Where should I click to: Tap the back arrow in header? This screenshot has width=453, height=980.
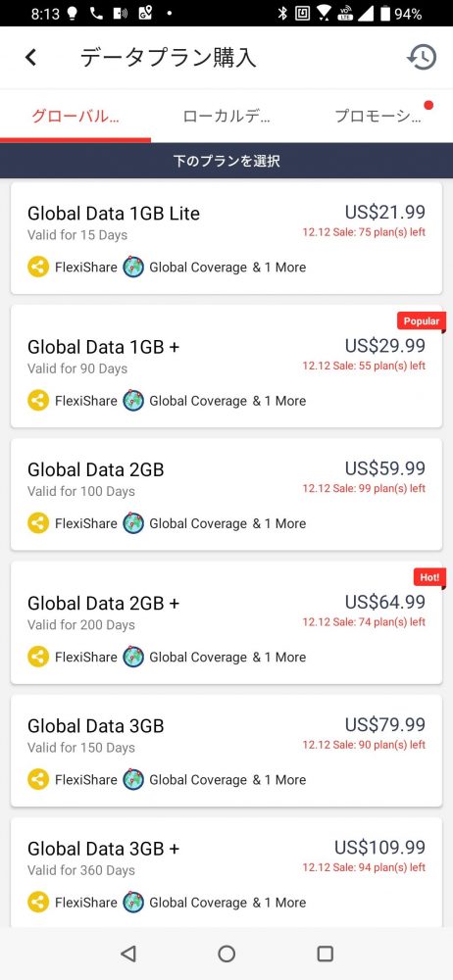pos(30,58)
